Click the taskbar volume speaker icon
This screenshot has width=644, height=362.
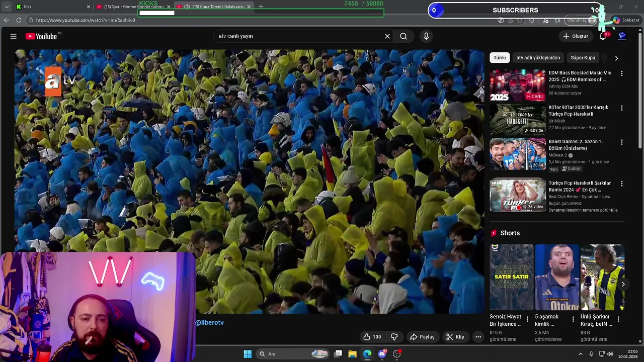point(610,354)
